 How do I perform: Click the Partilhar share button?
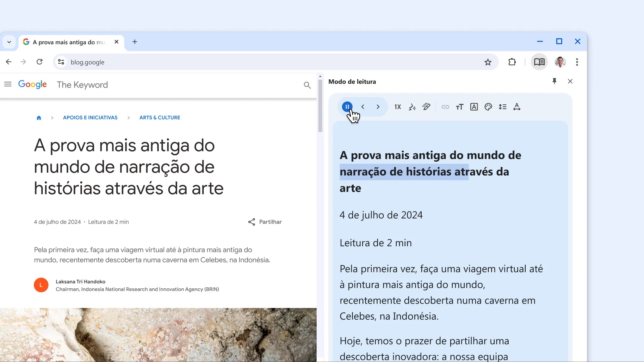tap(265, 222)
